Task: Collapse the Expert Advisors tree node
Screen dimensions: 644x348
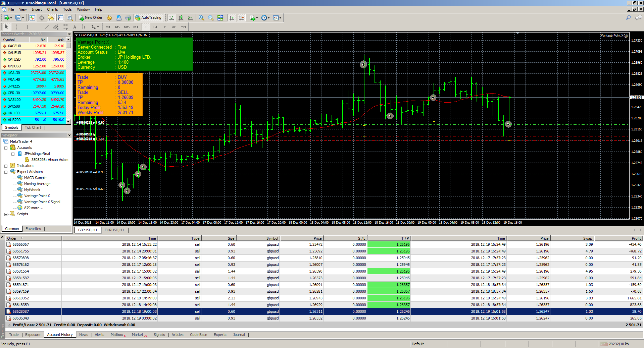Action: click(x=6, y=172)
